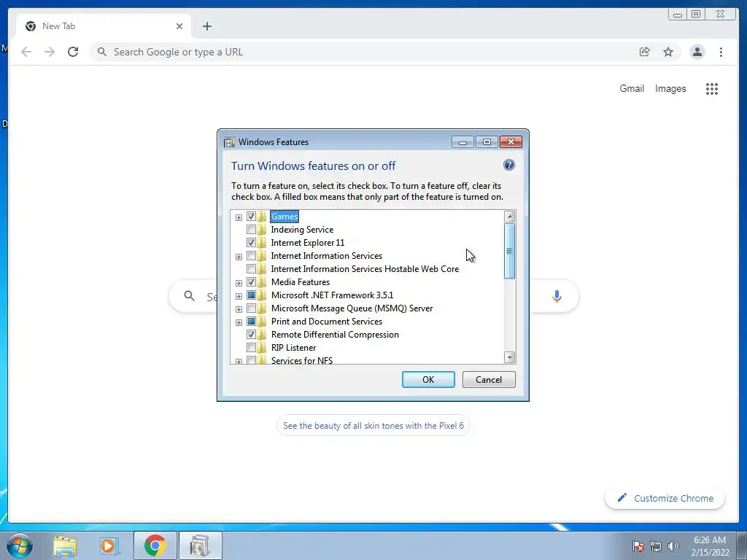Screen dimensions: 747x560
Task: Click the features list scrollbar thumb
Action: click(x=509, y=251)
